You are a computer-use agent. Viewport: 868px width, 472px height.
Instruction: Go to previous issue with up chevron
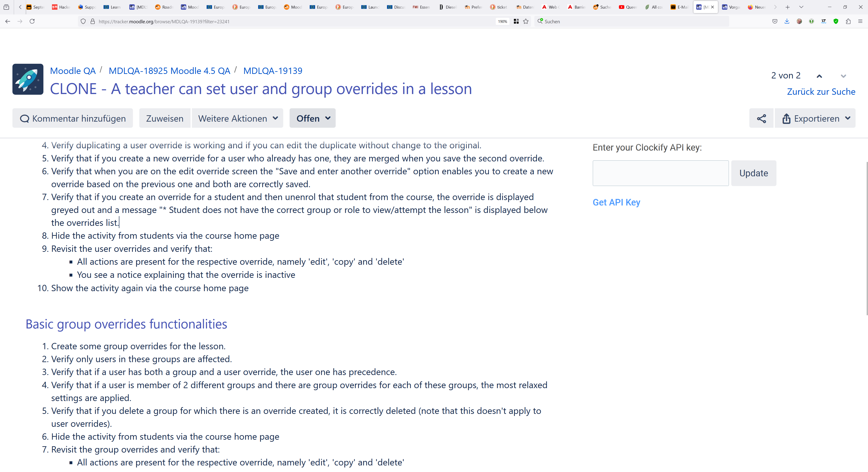pos(819,76)
